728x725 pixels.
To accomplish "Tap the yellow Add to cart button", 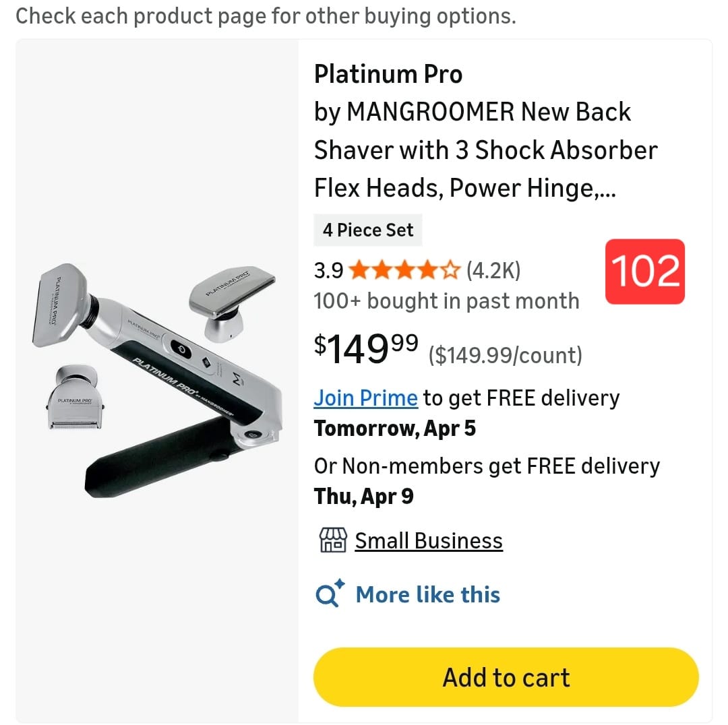I will coord(506,677).
